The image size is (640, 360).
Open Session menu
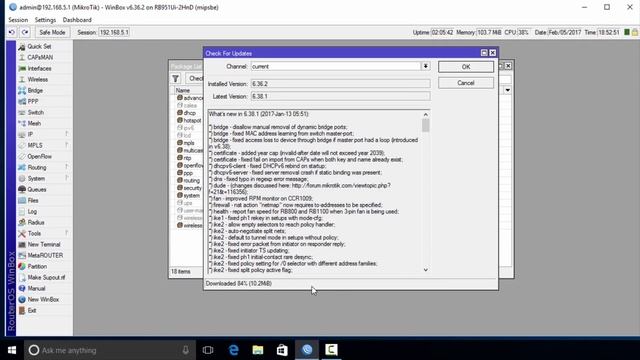click(18, 20)
